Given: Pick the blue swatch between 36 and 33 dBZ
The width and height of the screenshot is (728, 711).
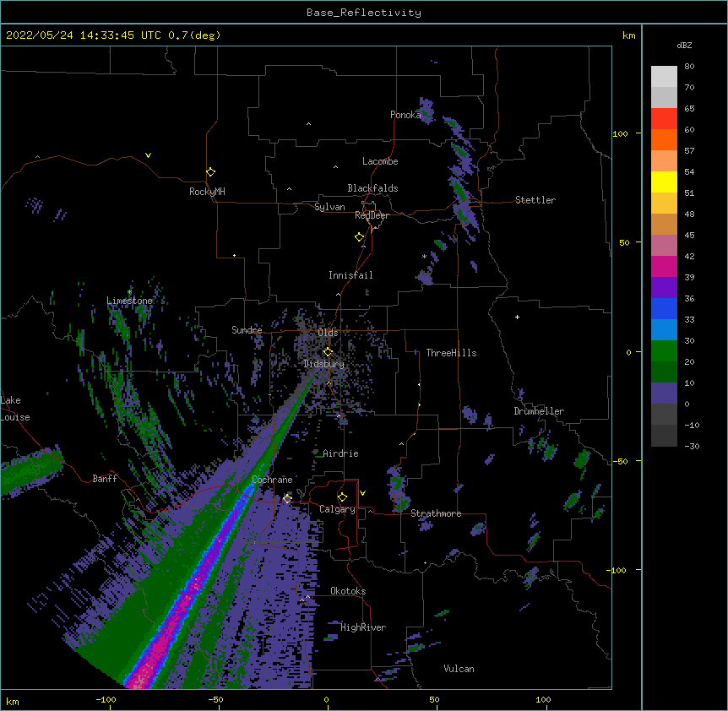Looking at the screenshot, I should pyautogui.click(x=664, y=308).
